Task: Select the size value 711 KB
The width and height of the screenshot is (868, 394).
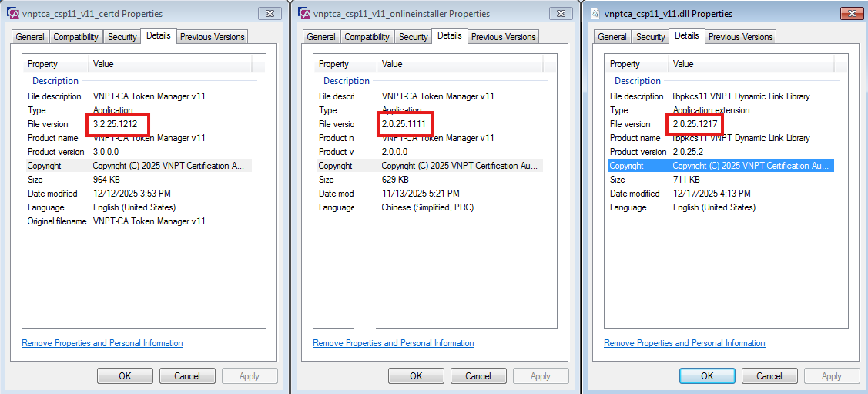Action: coord(686,180)
